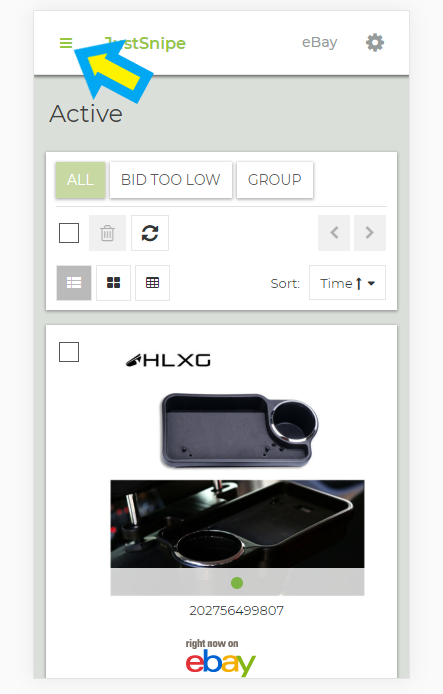This screenshot has height=694, width=443.
Task: Click the green carousel dot indicator
Action: coord(237,583)
